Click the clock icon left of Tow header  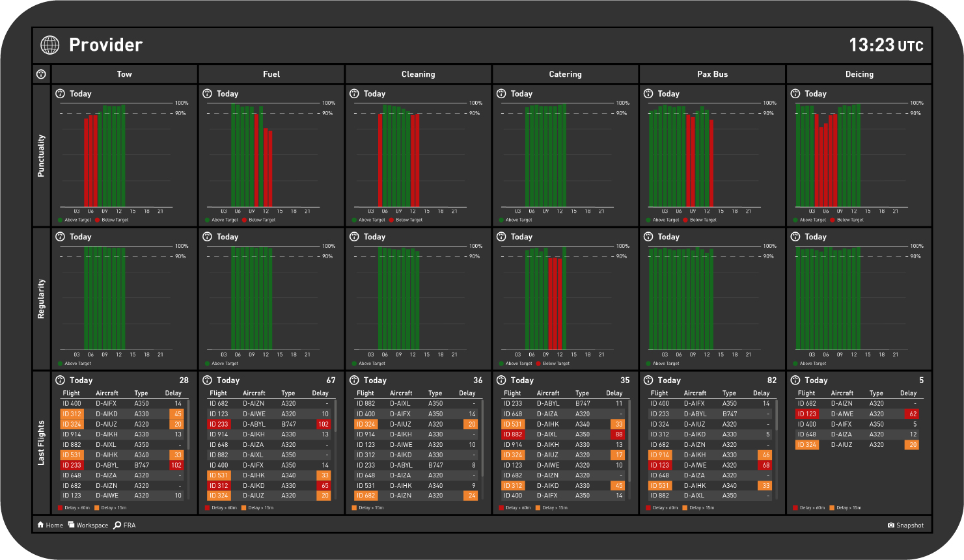point(41,74)
